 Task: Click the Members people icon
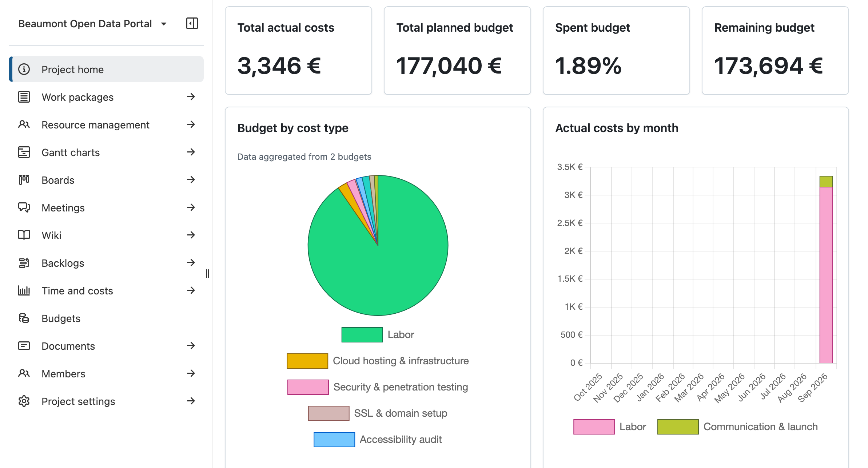[24, 373]
